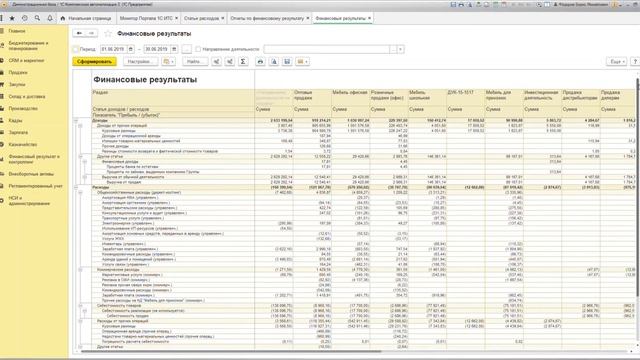The image size is (640, 360).
Task: Open the НСИ и администрирование section
Action: point(29,201)
